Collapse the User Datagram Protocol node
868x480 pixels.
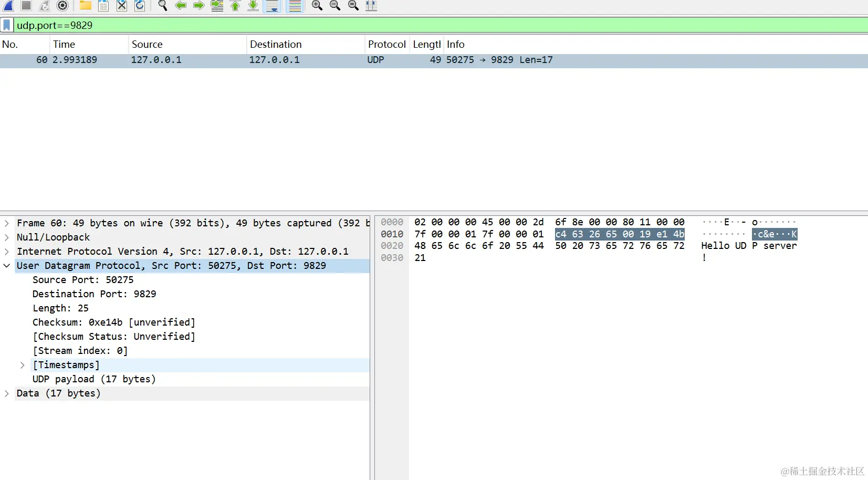pyautogui.click(x=6, y=266)
